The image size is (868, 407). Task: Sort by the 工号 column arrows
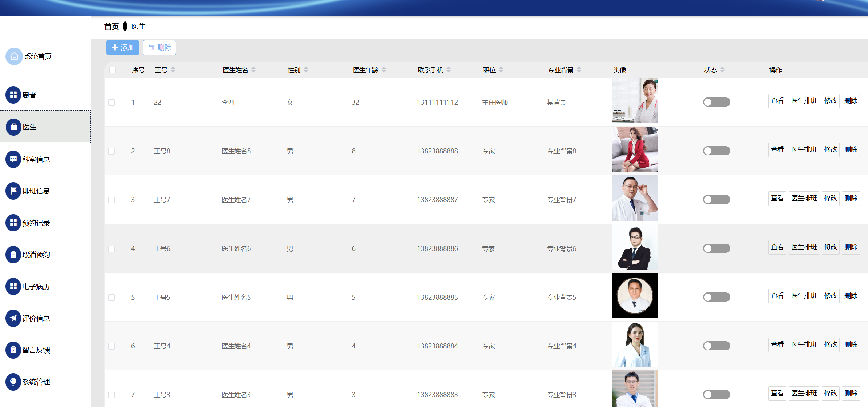point(173,70)
